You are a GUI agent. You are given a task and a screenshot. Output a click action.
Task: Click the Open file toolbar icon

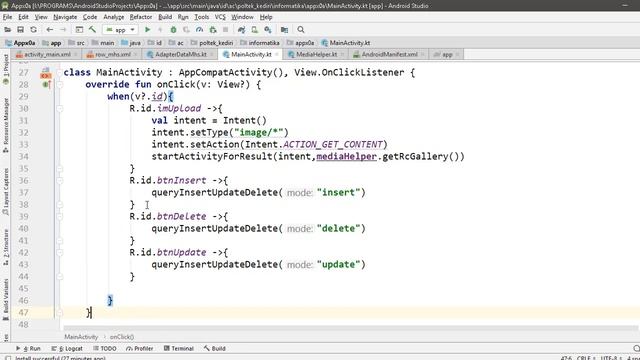click(x=7, y=30)
